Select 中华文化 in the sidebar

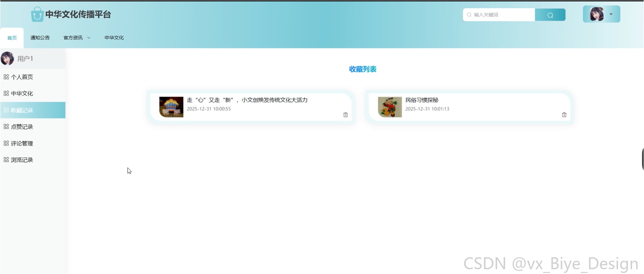[33, 93]
